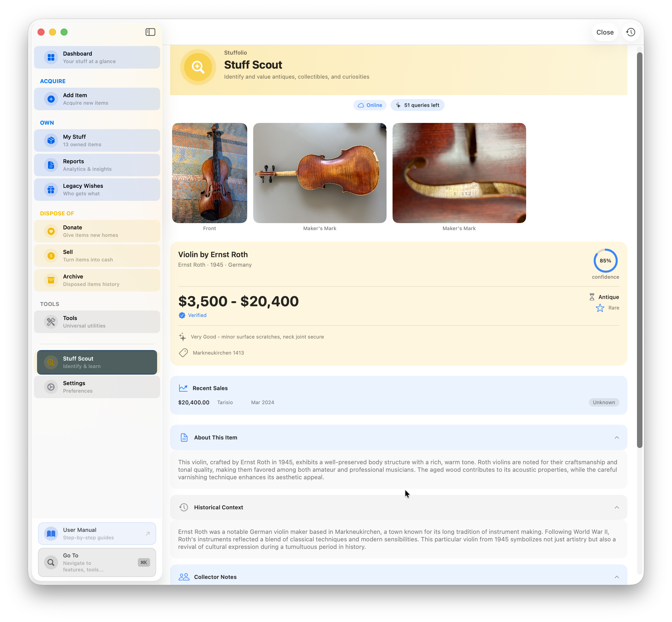Image resolution: width=672 pixels, height=622 pixels.
Task: Click the Recent Sales chart icon
Action: pos(183,388)
